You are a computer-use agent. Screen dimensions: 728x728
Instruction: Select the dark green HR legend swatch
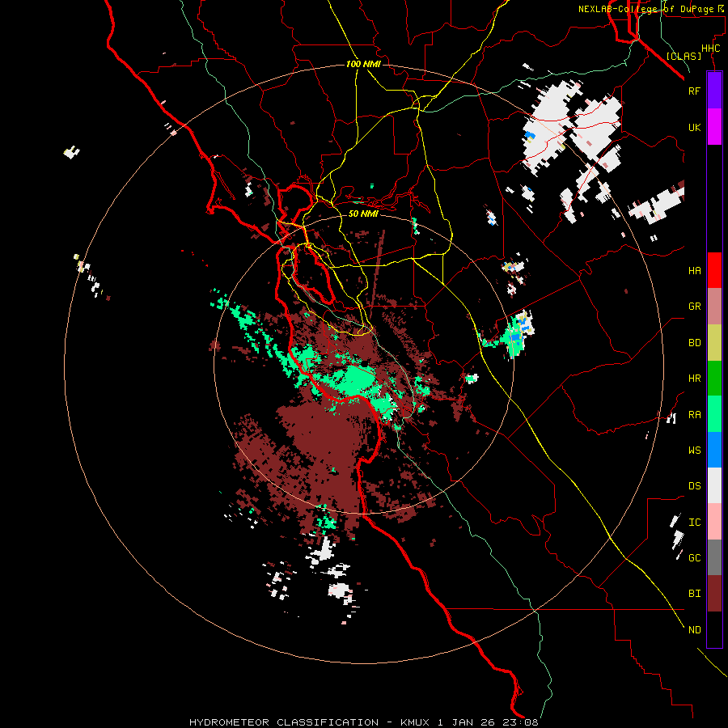tap(714, 379)
